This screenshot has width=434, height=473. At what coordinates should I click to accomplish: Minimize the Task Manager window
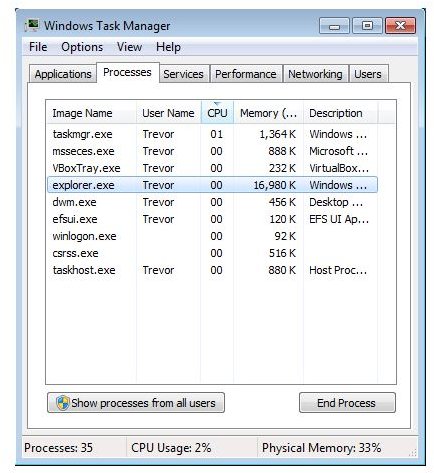pos(334,26)
